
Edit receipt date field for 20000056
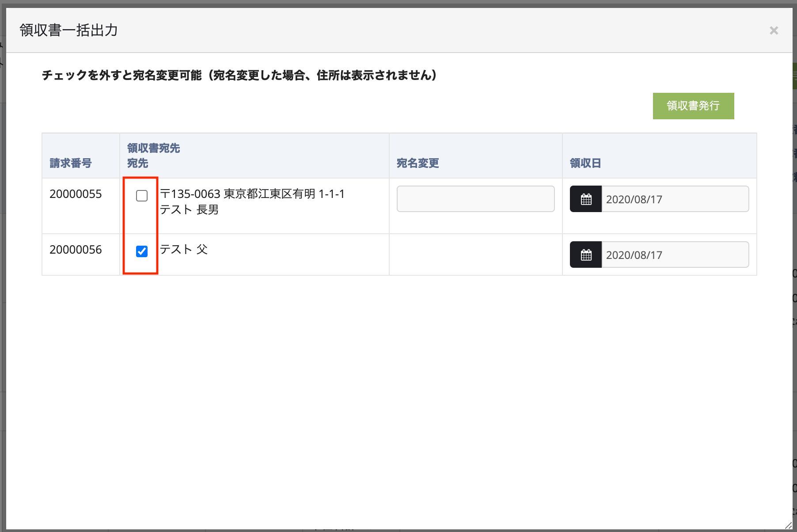click(x=675, y=255)
